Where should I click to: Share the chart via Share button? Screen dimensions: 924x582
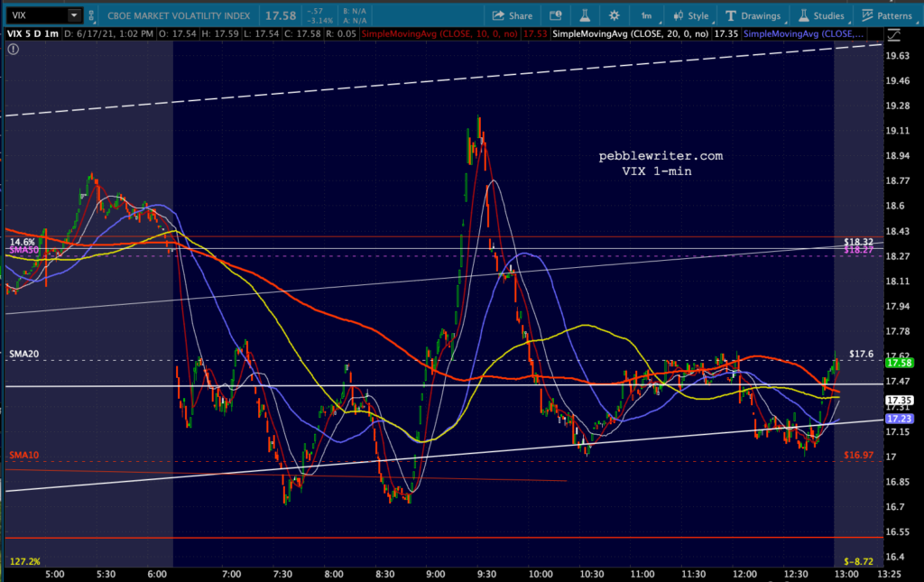[512, 15]
